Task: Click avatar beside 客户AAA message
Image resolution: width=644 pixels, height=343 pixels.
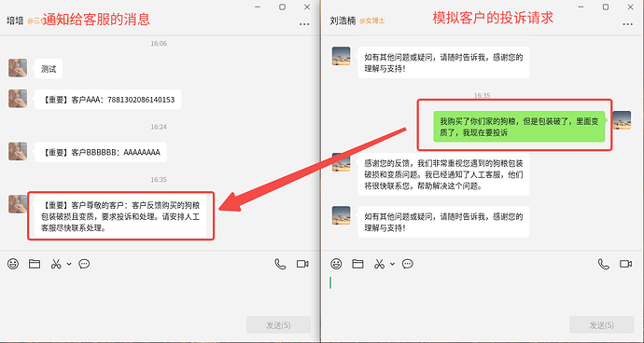Action: click(x=18, y=99)
